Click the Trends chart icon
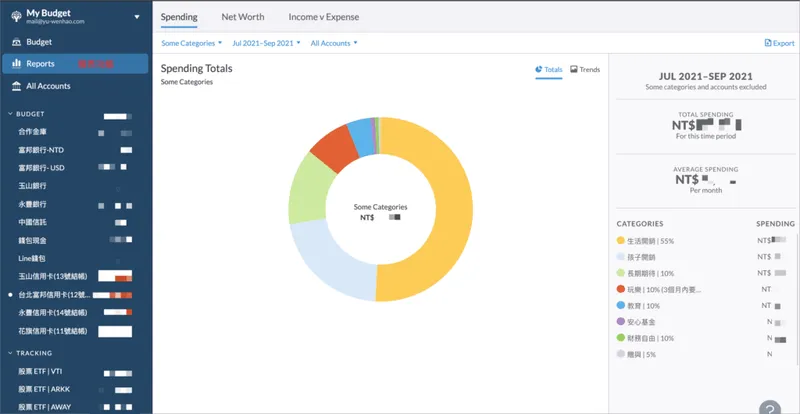Viewport: 800px width, 414px height. (x=574, y=70)
